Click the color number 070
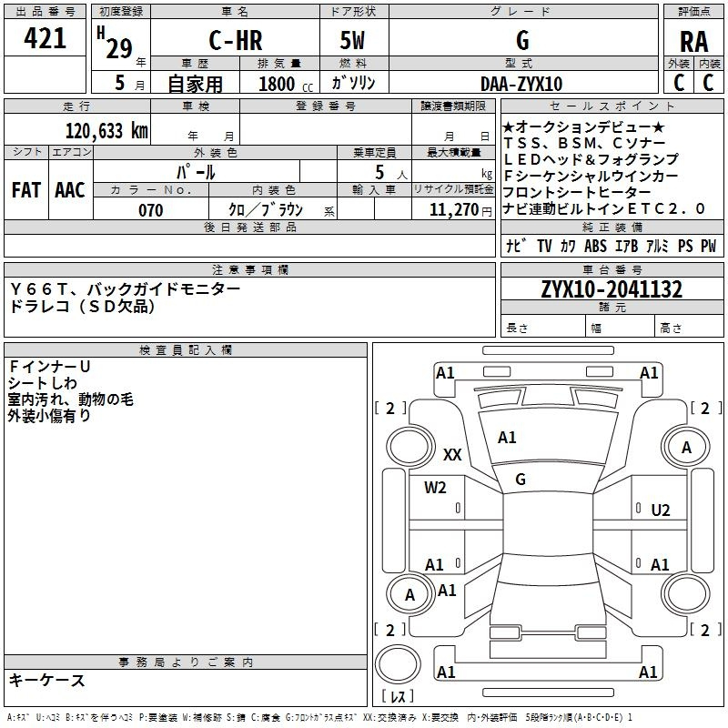Screen dimensions: 728x728 point(151,210)
